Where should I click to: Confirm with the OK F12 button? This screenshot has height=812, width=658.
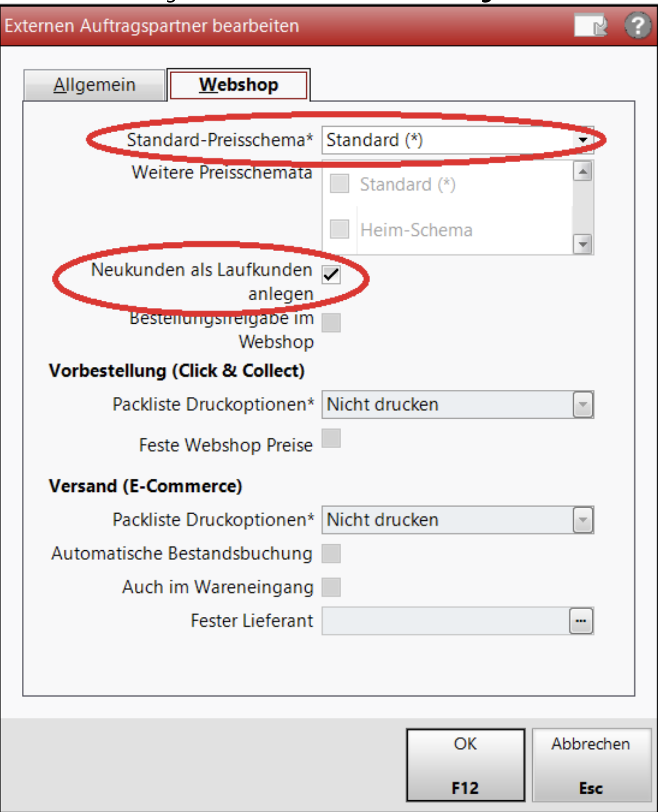point(465,765)
